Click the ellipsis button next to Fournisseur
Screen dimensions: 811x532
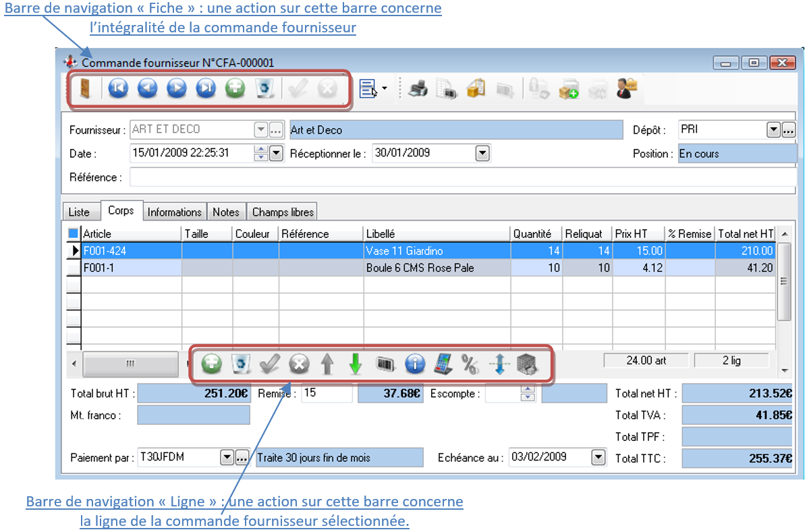pos(277,129)
